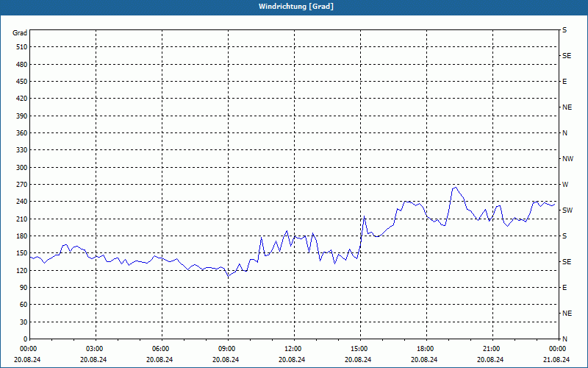Choose the 300 y-axis tick label
Viewport: 588px width, 368px height.
pos(22,168)
